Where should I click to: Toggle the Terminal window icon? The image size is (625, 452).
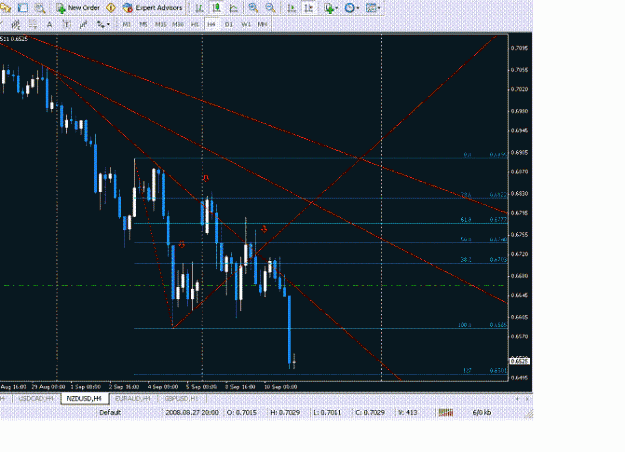click(23, 8)
